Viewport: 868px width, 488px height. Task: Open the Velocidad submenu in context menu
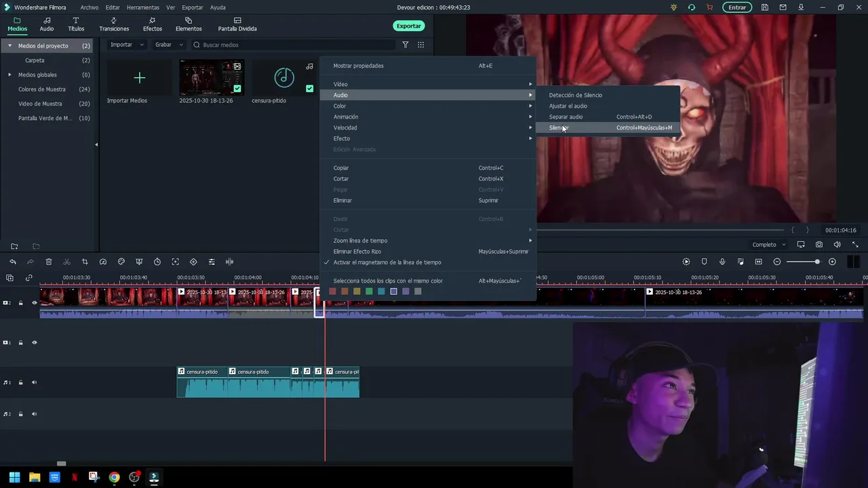[427, 127]
